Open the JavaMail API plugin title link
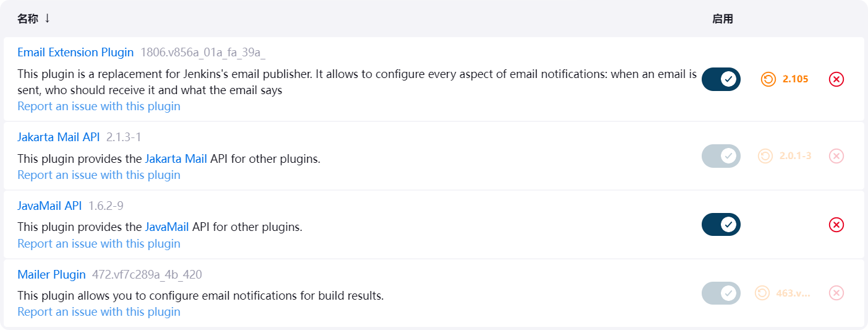The height and width of the screenshot is (330, 868). tap(49, 206)
